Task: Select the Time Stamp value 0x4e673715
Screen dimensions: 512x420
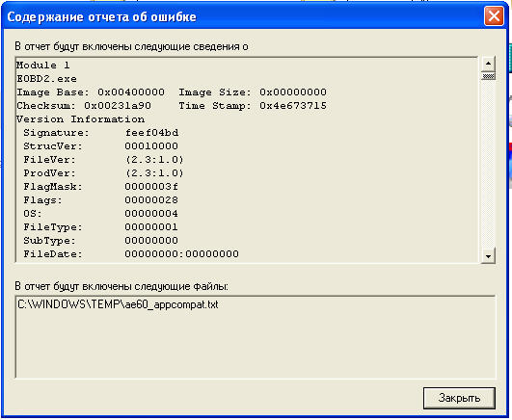Action: (293, 106)
